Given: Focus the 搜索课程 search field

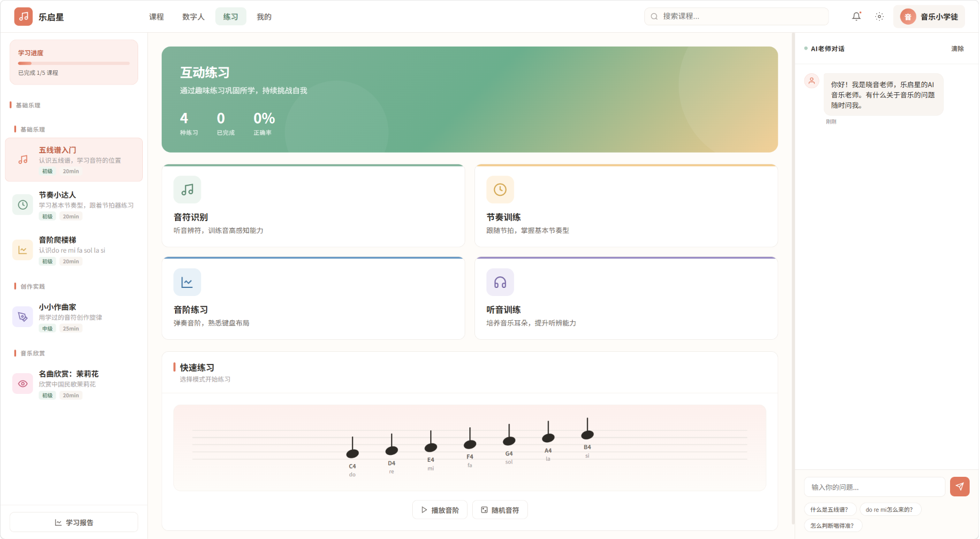Looking at the screenshot, I should click(736, 16).
